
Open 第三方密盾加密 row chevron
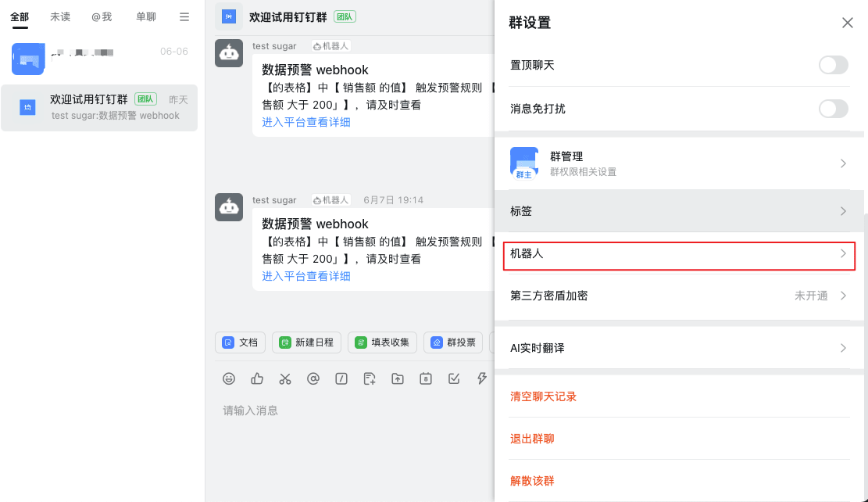[843, 296]
